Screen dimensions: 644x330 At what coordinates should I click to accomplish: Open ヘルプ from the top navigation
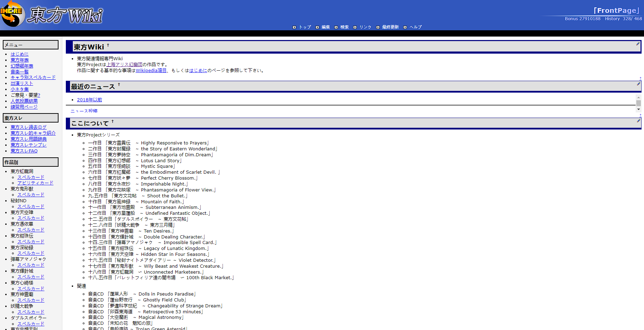click(x=415, y=27)
